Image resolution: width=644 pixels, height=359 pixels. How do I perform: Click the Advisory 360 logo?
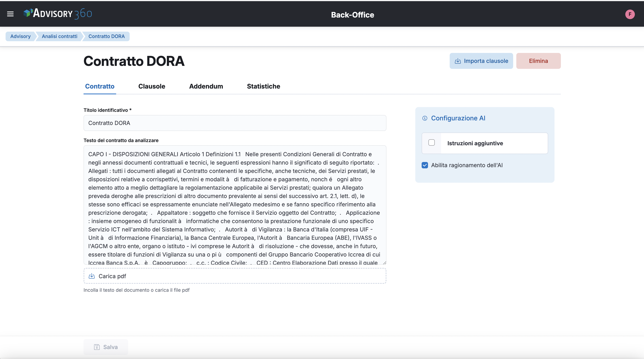58,14
